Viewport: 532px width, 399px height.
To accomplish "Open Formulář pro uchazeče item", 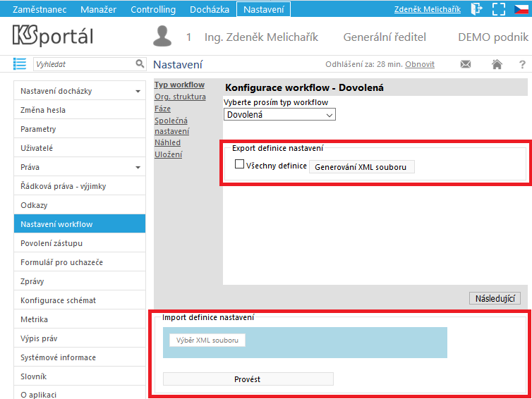I will pos(80,262).
